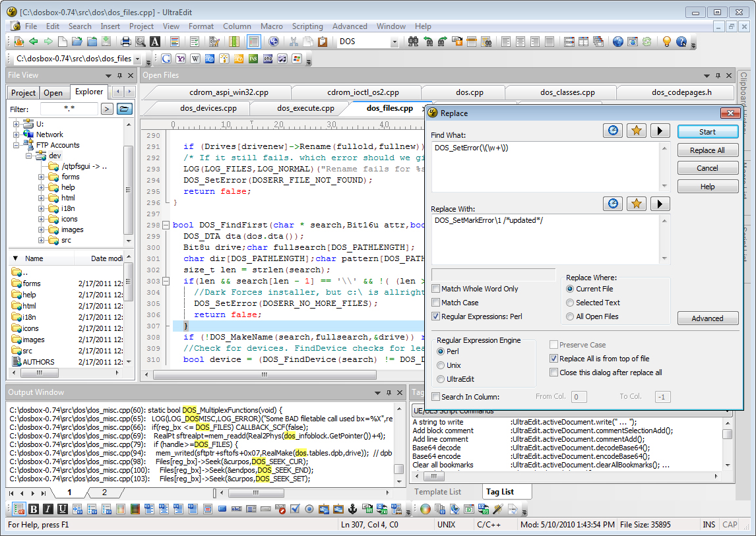Screen dimensions: 756x536
Task: Choose All Open Files radio option
Action: click(x=570, y=316)
